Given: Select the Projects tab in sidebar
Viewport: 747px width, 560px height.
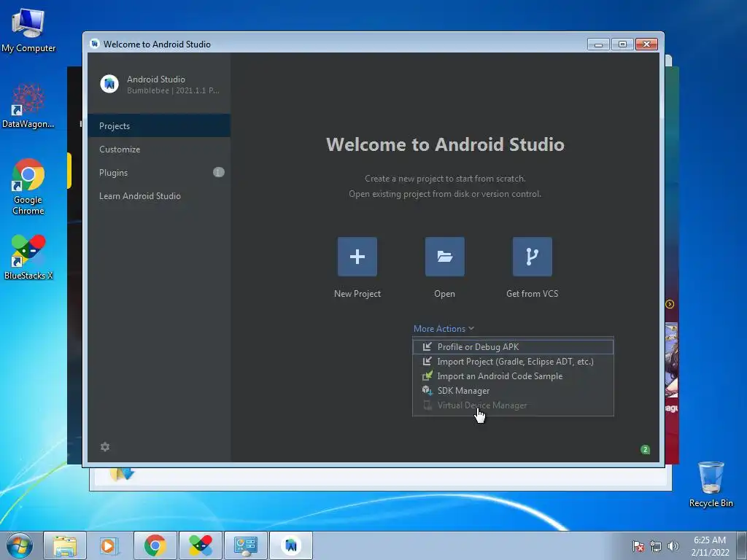Looking at the screenshot, I should (159, 125).
